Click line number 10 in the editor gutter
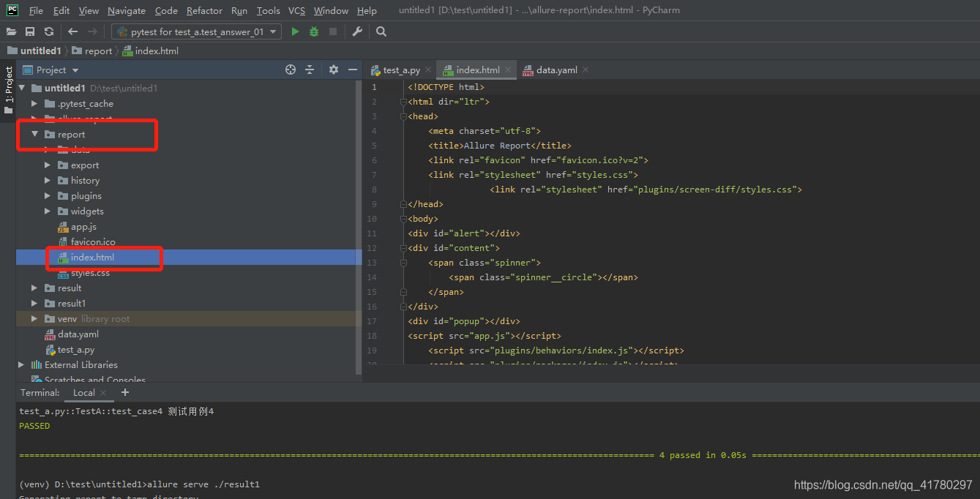The width and height of the screenshot is (980, 499). [372, 219]
